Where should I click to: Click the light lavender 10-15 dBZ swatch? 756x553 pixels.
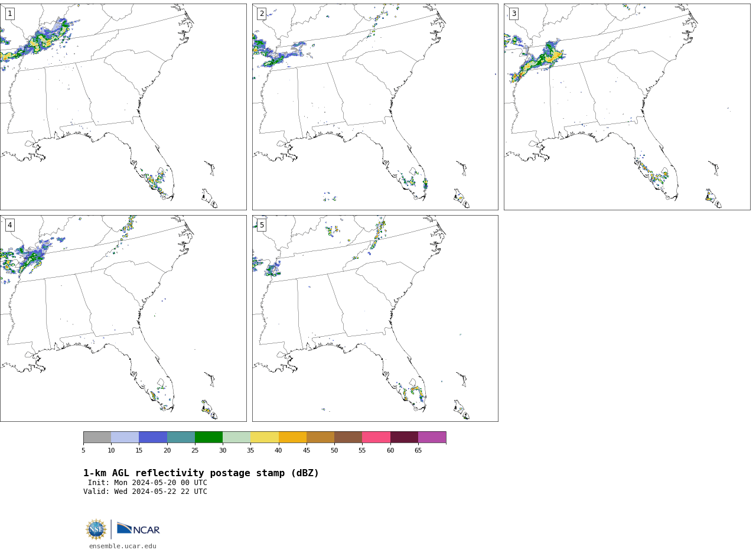[x=125, y=437]
